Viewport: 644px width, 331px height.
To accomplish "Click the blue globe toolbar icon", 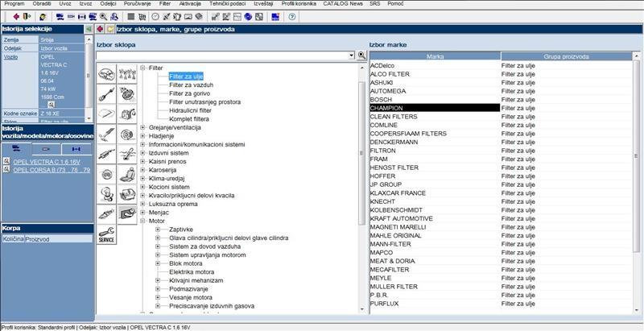I will click(248, 16).
